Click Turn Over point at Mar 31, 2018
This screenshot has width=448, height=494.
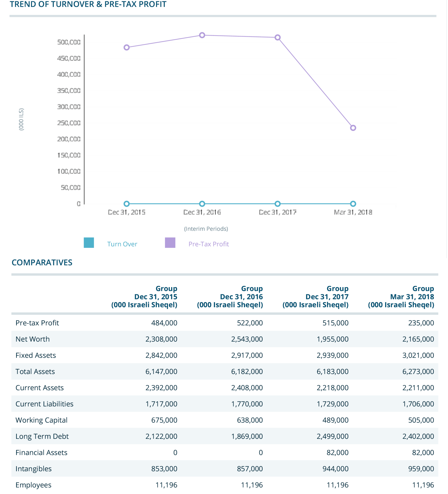point(353,204)
